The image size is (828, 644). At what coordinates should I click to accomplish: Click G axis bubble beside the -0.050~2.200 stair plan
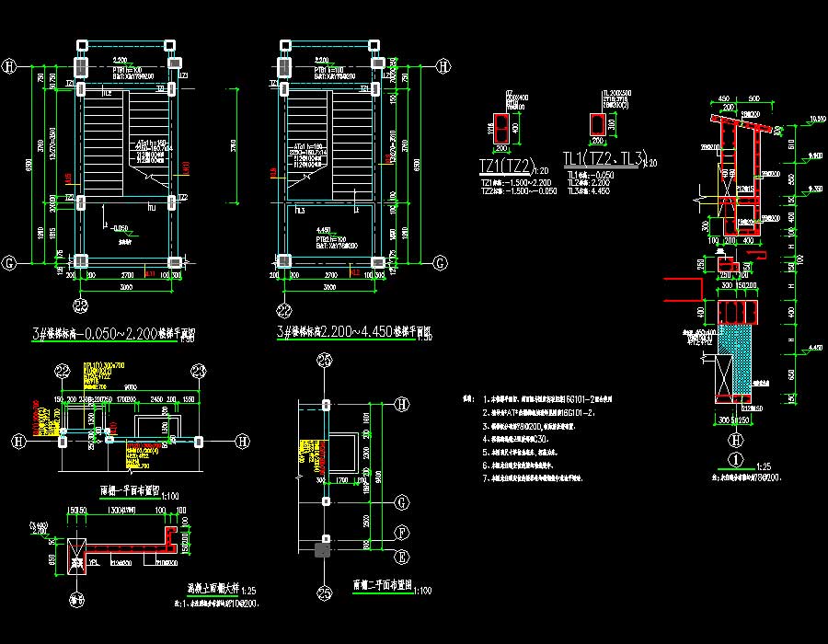[x=9, y=263]
